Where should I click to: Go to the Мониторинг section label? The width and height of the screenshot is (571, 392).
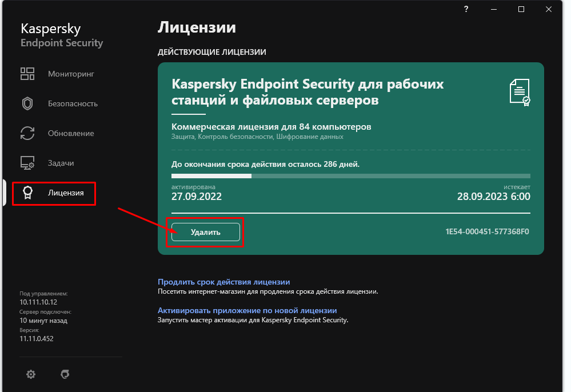click(71, 74)
